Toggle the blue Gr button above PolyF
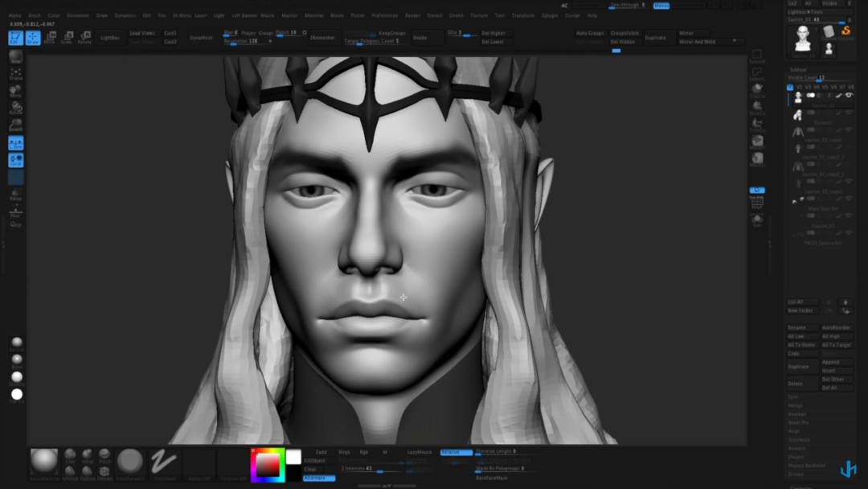The height and width of the screenshot is (489, 868). click(x=757, y=190)
